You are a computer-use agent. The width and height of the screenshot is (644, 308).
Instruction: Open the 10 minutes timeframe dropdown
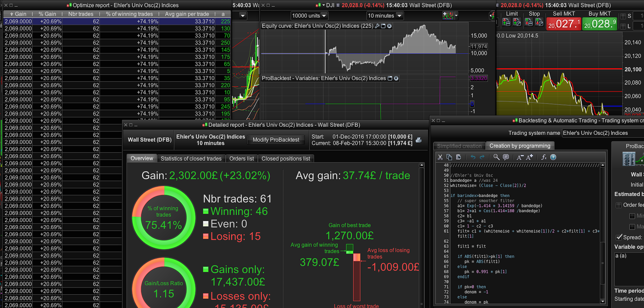click(x=385, y=16)
